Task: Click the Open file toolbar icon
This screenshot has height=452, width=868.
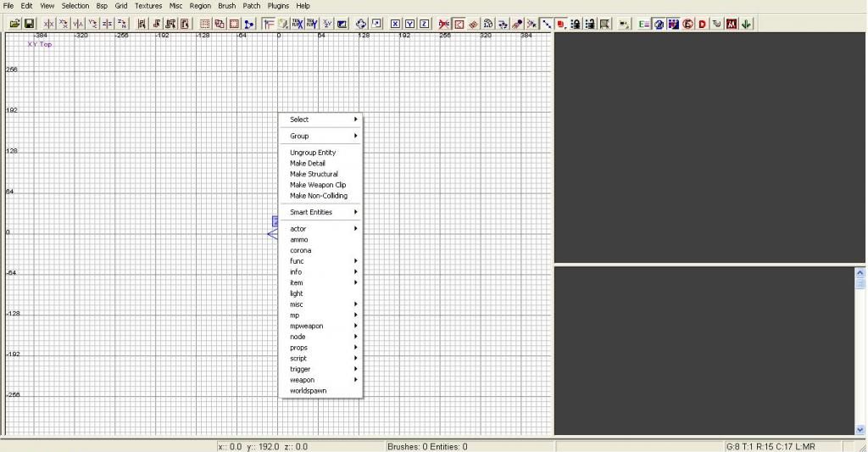Action: (15, 24)
